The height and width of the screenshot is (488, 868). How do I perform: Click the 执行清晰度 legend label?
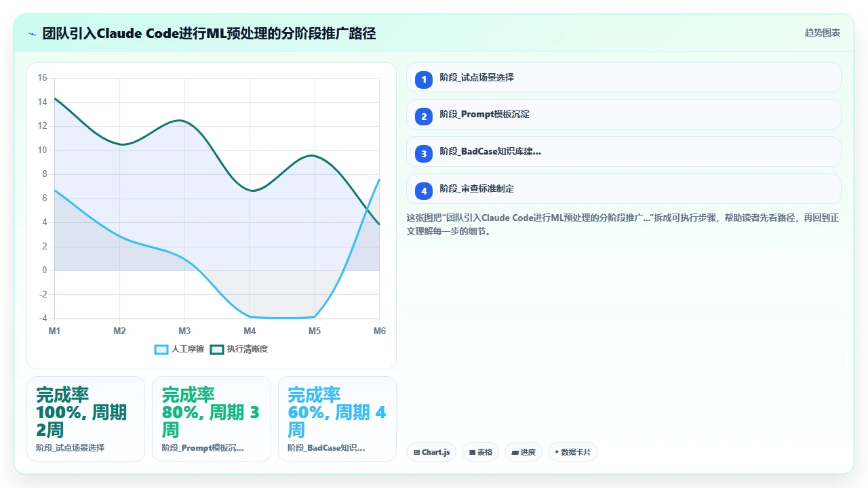point(248,349)
